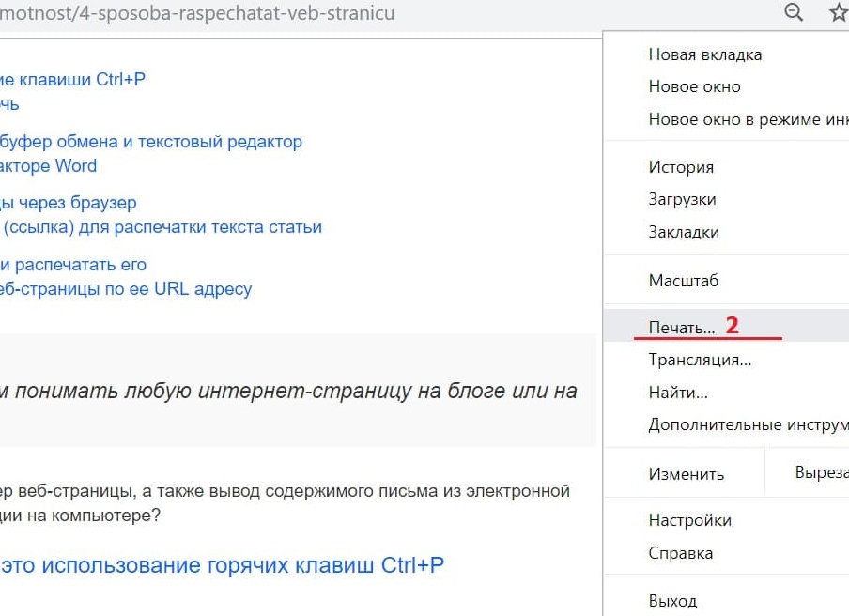Select 'Новое окно' menu entry
849x616 pixels.
pos(726,86)
